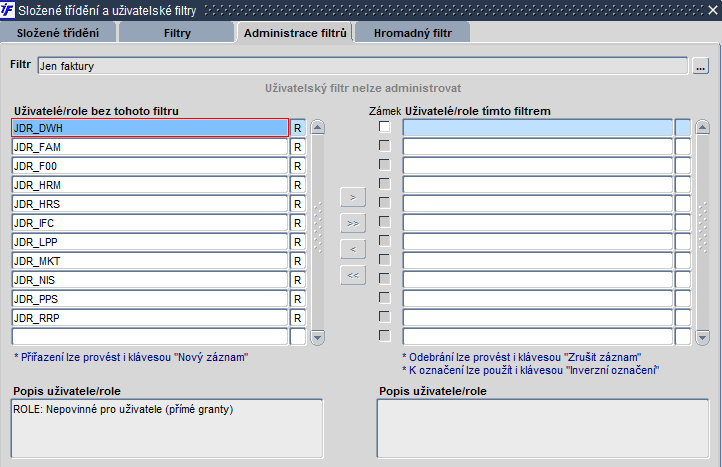Click the R flag next to JDR_MKT
The image size is (722, 467).
point(298,261)
